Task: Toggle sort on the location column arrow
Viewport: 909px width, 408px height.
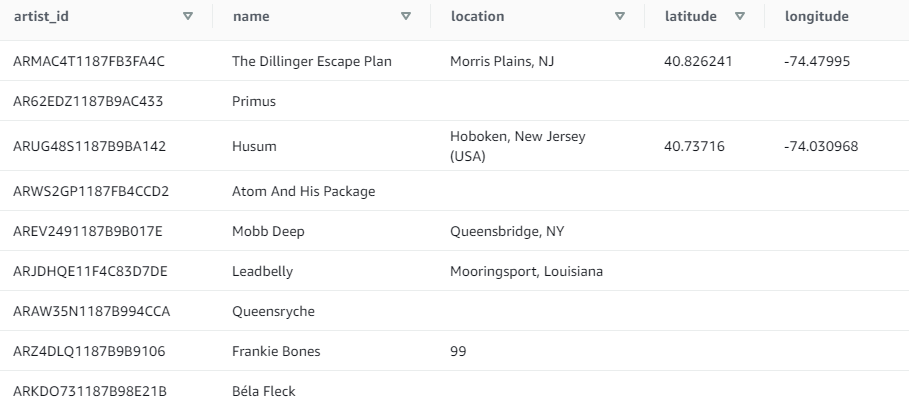Action: [620, 16]
